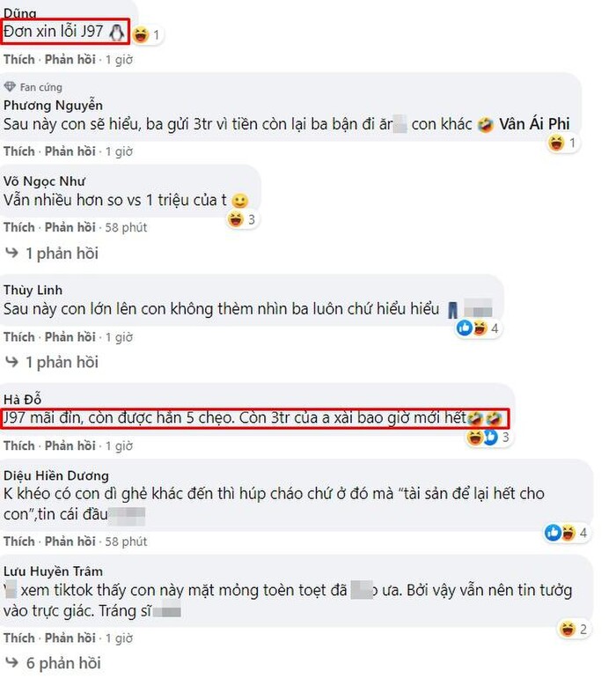The image size is (616, 678).
Task: Click Phản hồi under Diệu Hiền Dương's comment
Action: (70, 542)
